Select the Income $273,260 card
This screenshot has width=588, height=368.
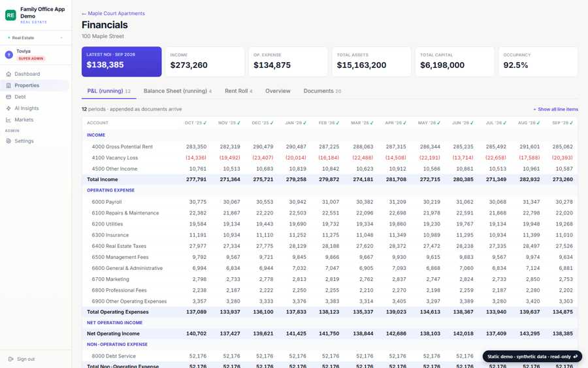pos(204,62)
